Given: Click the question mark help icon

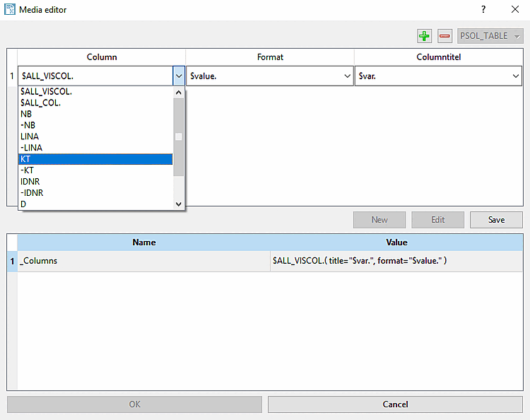Looking at the screenshot, I should pos(483,9).
